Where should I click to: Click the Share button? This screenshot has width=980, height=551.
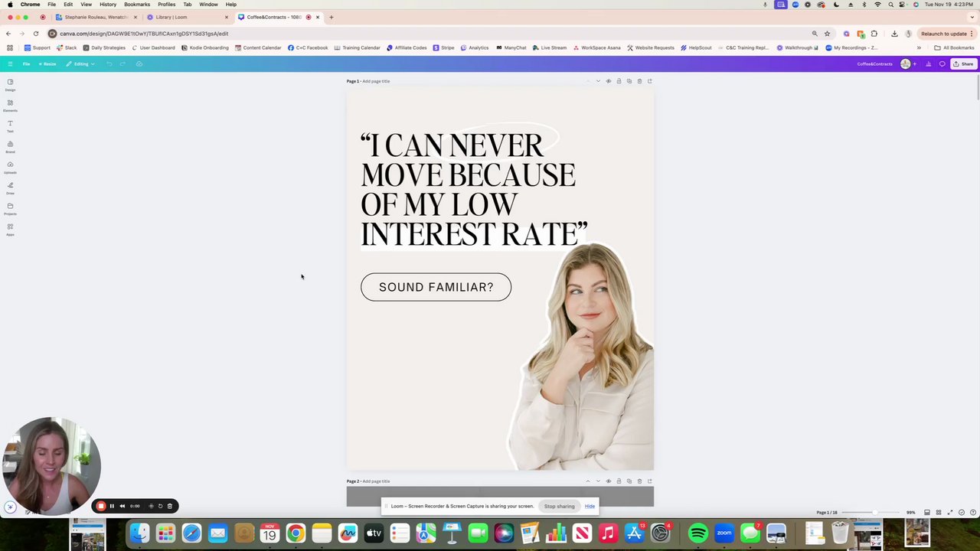pyautogui.click(x=963, y=64)
